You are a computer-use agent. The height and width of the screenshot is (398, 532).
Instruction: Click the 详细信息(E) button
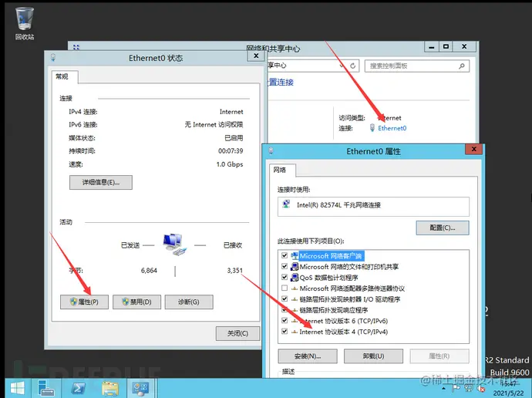(x=101, y=183)
